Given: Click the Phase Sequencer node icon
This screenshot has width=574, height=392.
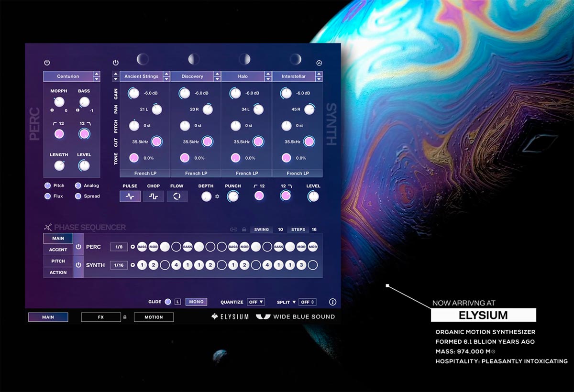Looking at the screenshot, I should 48,228.
